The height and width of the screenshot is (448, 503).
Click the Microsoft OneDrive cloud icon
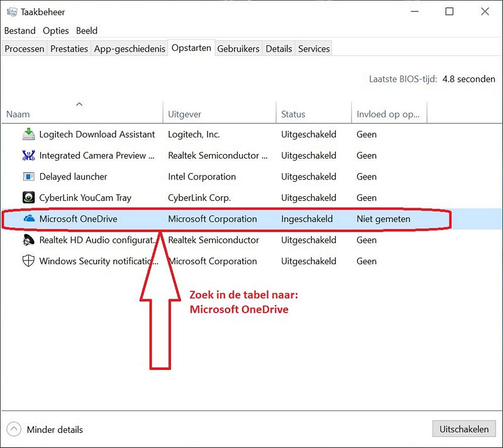(29, 219)
